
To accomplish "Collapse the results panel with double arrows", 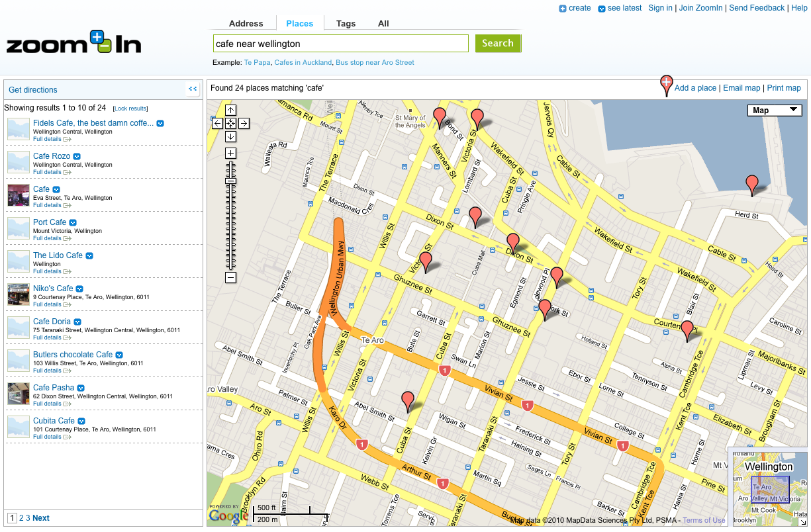I will tap(193, 89).
